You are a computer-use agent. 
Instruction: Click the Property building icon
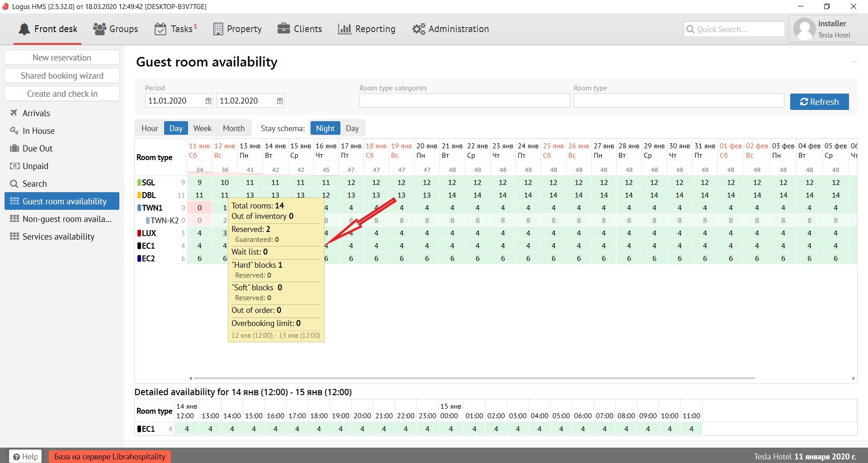tap(218, 29)
